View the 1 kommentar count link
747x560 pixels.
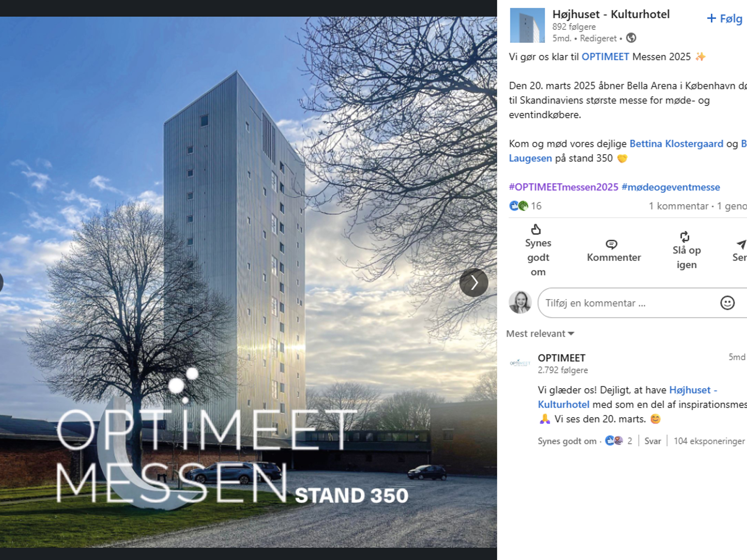[x=679, y=206]
